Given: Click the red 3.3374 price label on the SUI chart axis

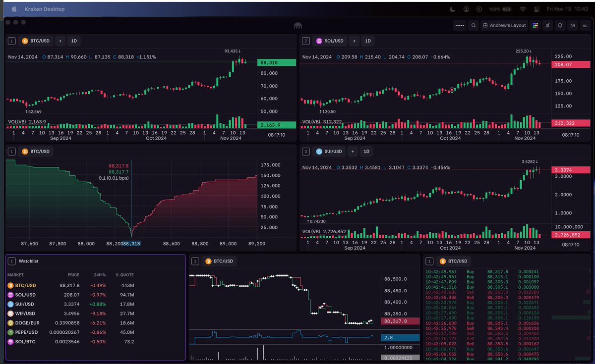Looking at the screenshot, I should coord(571,170).
